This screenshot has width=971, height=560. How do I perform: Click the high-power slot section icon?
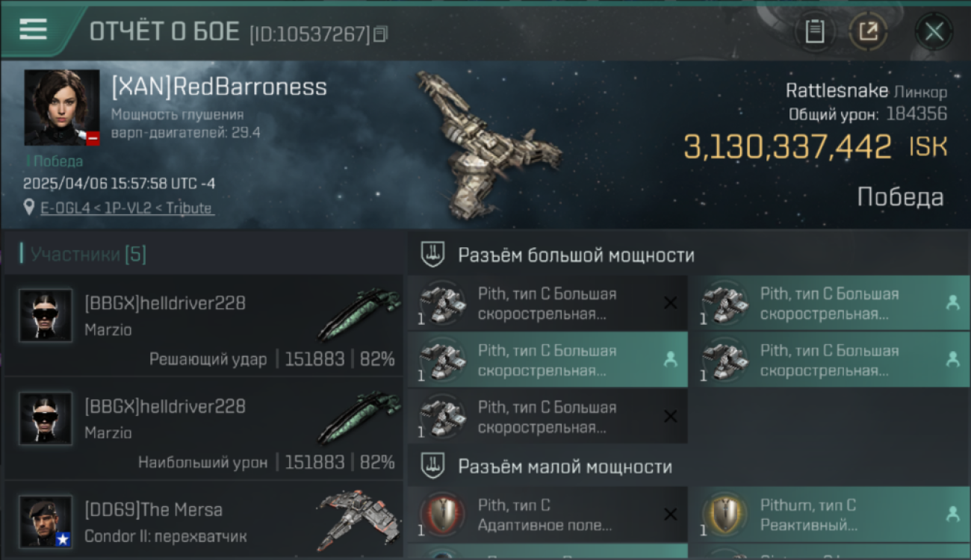433,255
